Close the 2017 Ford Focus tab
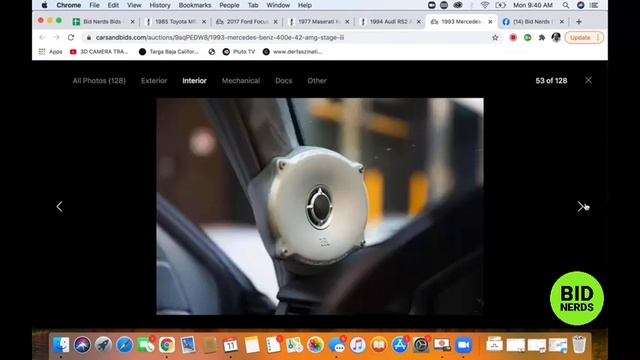 [276, 22]
